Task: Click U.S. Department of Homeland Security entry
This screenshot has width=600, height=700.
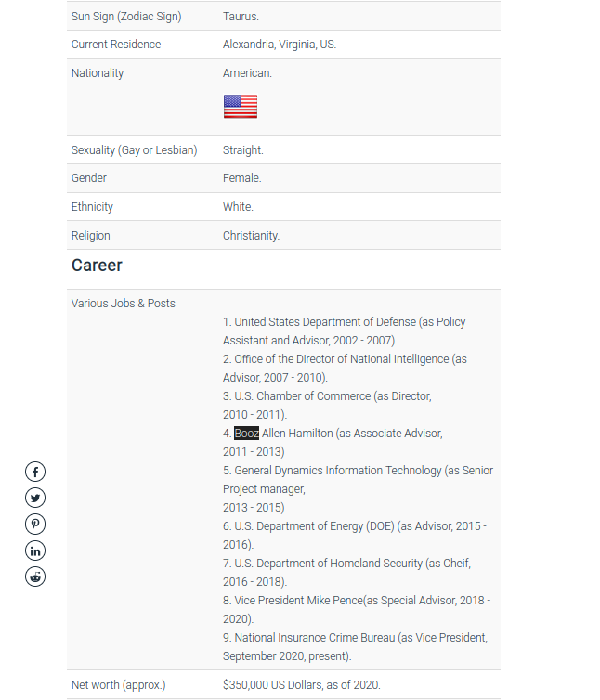Action: coord(346,572)
